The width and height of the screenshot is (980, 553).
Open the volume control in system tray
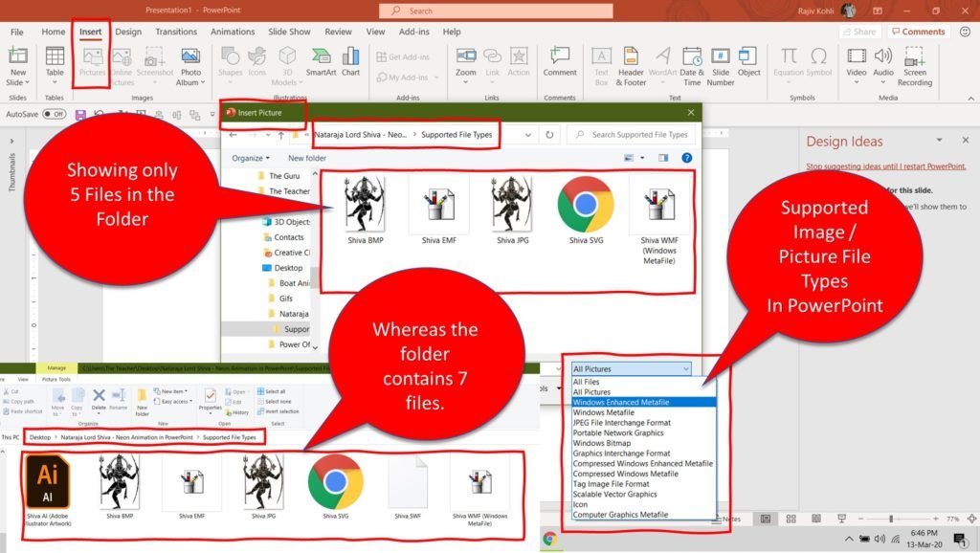[x=880, y=539]
